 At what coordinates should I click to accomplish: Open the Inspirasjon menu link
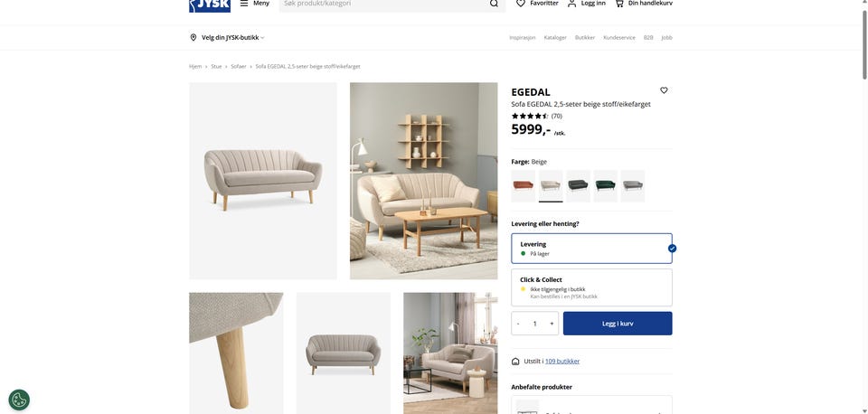click(523, 38)
